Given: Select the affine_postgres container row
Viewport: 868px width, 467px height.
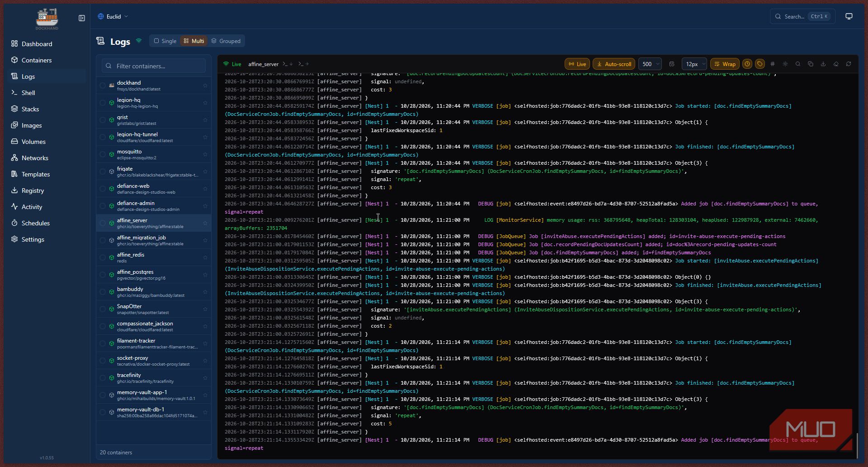Looking at the screenshot, I should point(154,275).
